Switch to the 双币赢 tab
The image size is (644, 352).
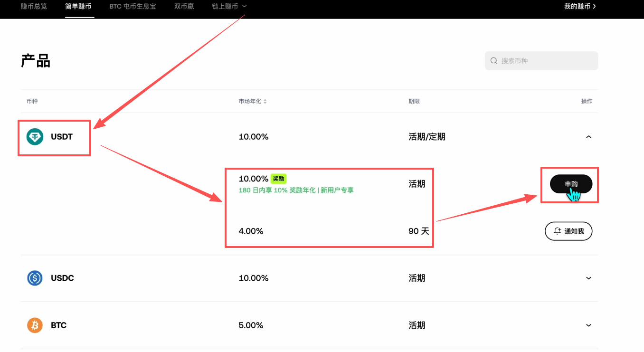click(x=184, y=6)
